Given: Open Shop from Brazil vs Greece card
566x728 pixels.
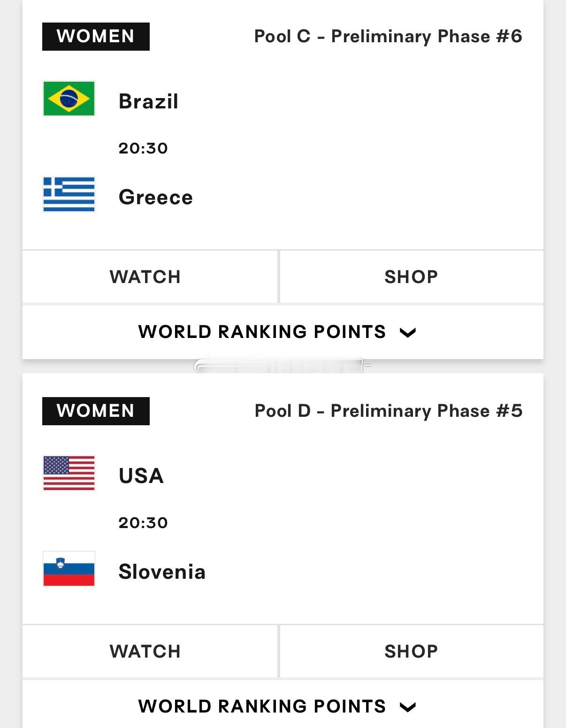Looking at the screenshot, I should pos(412,277).
